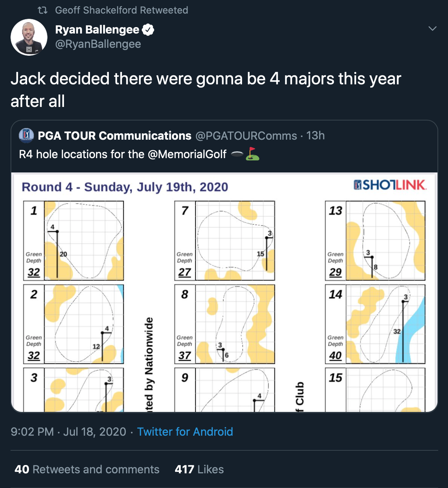Click the 9:02 PM Jul 18, 2020 timestamp

69,432
